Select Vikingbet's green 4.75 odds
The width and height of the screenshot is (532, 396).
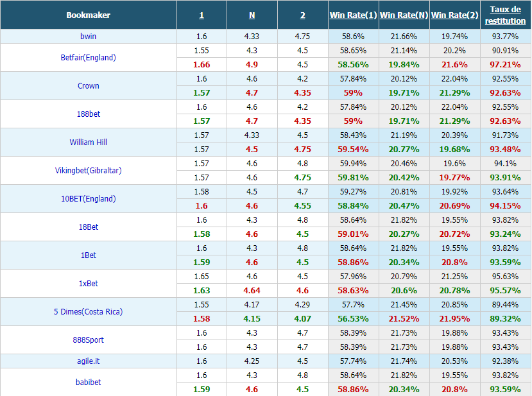tap(303, 178)
